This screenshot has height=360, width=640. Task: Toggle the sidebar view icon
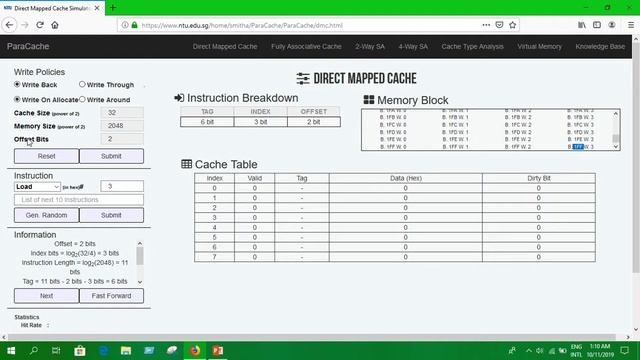597,25
